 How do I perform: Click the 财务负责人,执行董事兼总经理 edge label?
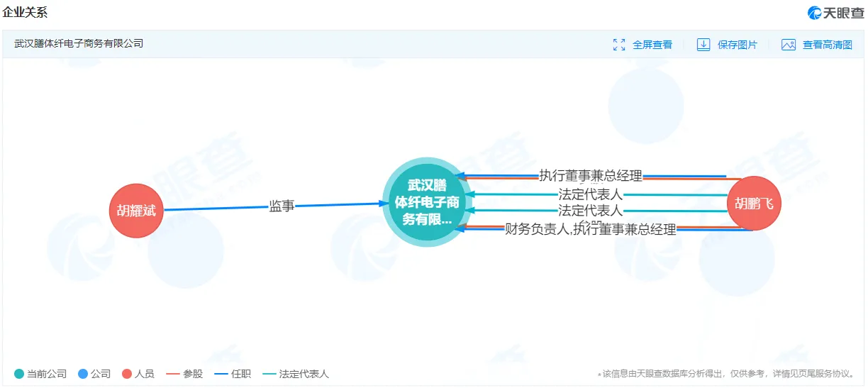point(591,229)
